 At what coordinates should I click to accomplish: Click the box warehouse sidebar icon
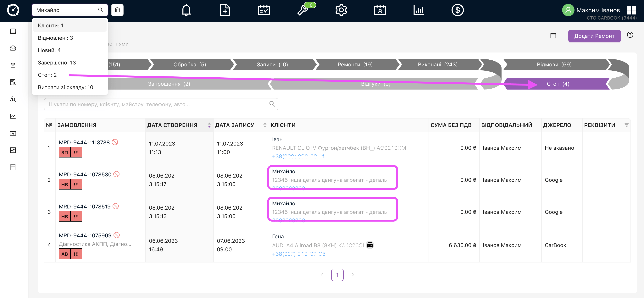[x=13, y=65]
